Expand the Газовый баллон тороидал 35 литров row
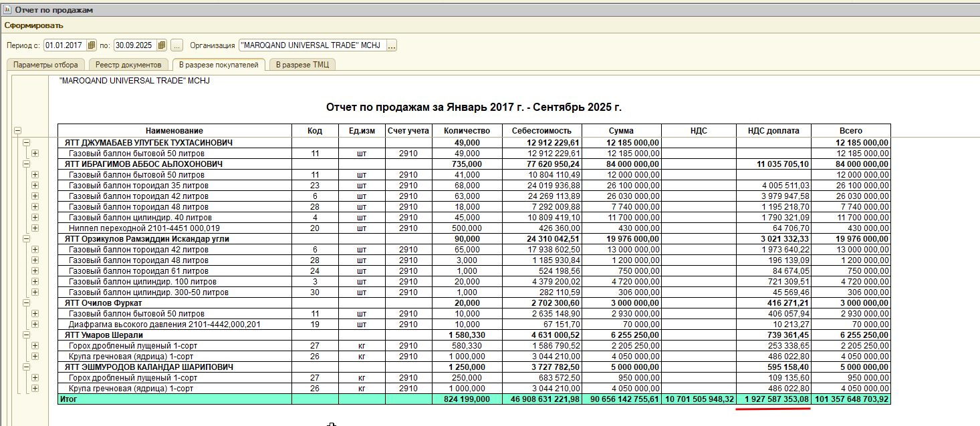 [35, 185]
